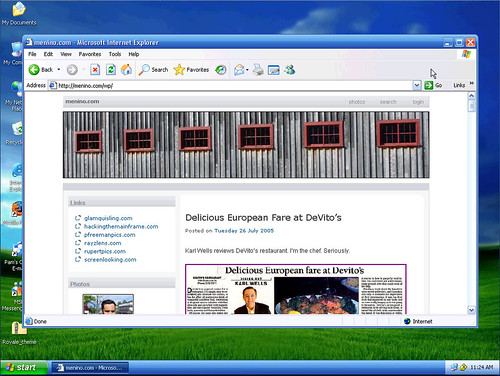The height and width of the screenshot is (376, 500).
Task: Open the History toolbar icon
Action: click(x=221, y=70)
